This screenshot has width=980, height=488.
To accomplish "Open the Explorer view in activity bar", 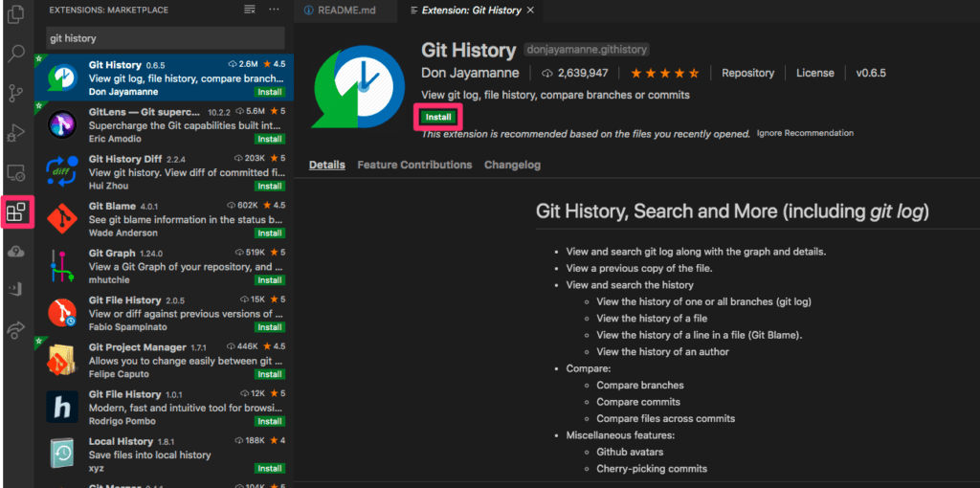I will click(15, 13).
